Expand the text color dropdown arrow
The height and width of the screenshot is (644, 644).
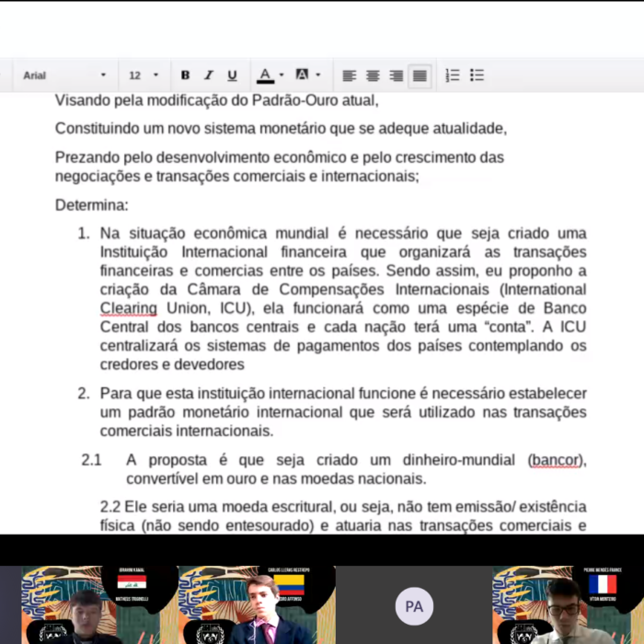click(x=282, y=75)
